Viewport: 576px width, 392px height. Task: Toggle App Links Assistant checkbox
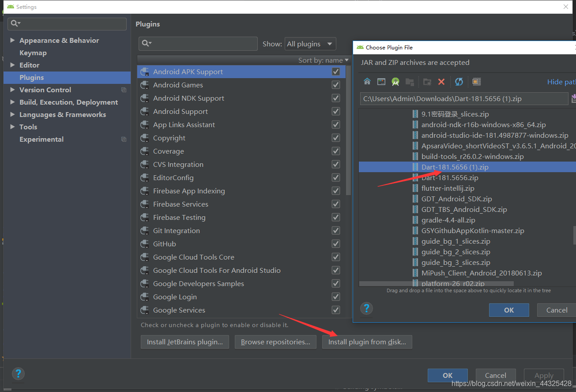(x=336, y=124)
